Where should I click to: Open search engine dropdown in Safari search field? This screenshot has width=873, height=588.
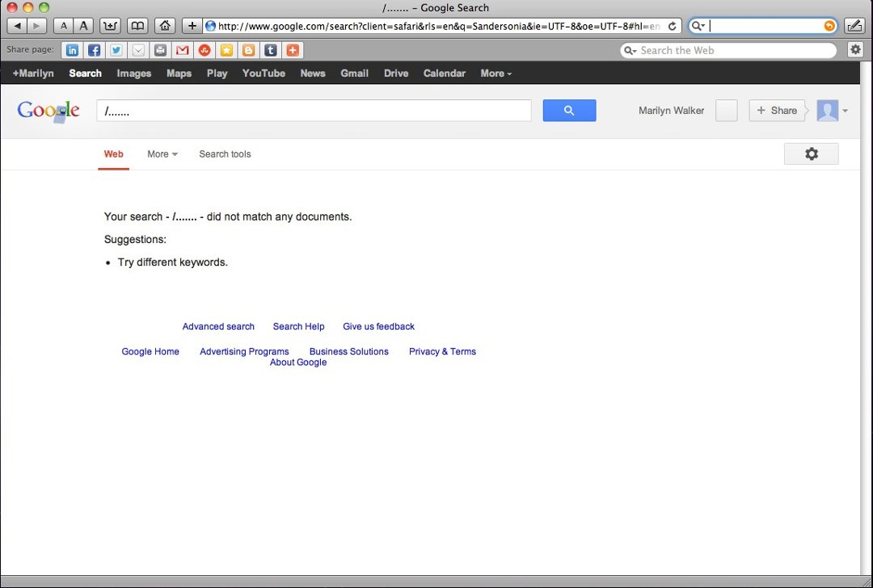[x=698, y=26]
